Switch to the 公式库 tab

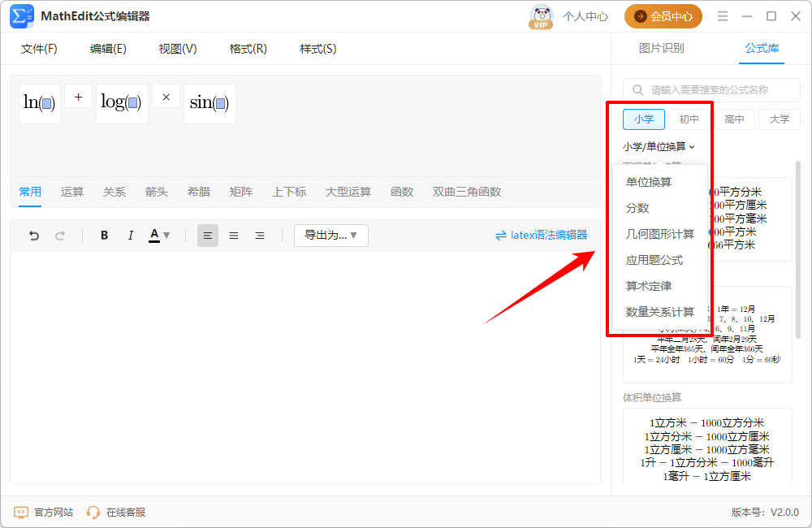(762, 48)
